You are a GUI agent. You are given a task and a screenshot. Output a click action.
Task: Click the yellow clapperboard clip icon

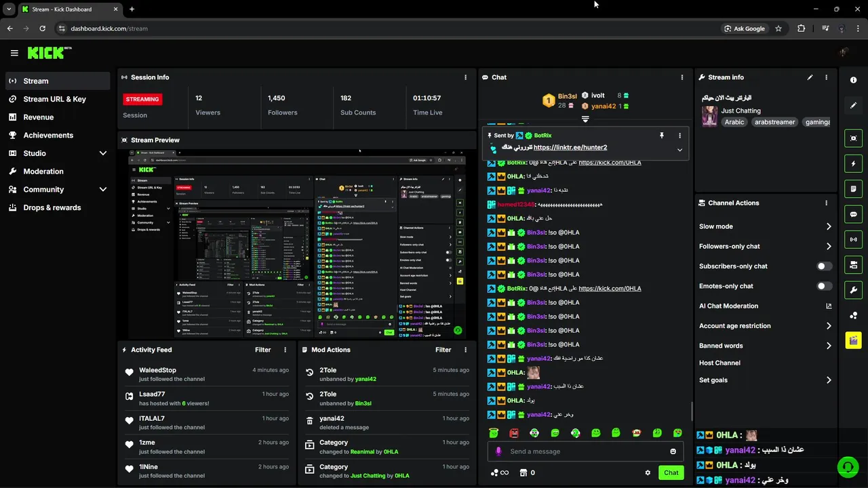pos(853,340)
